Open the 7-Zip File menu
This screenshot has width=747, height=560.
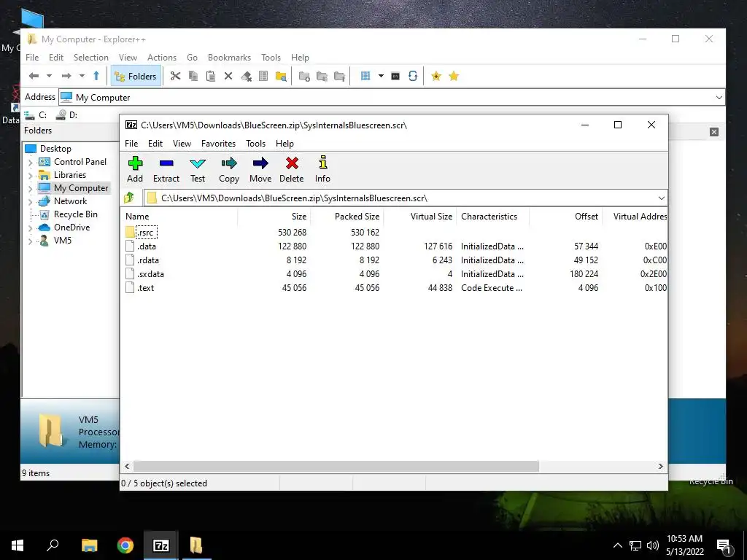[x=131, y=144]
